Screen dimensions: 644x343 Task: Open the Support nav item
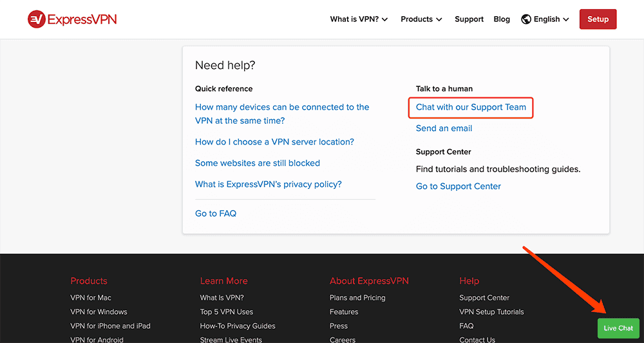point(469,19)
